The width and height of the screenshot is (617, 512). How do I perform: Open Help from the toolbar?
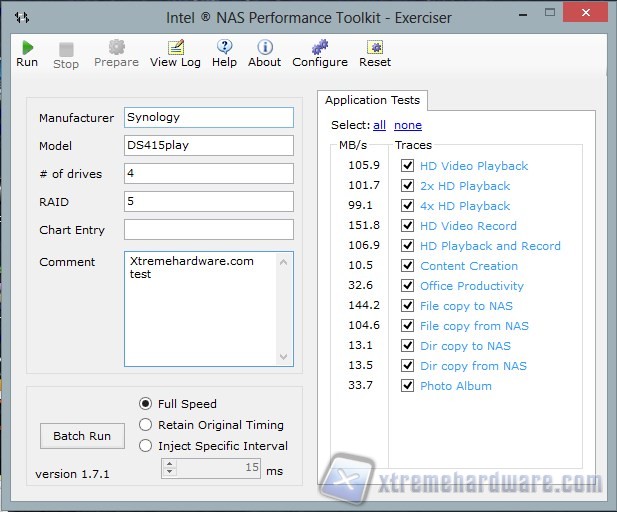pos(224,48)
